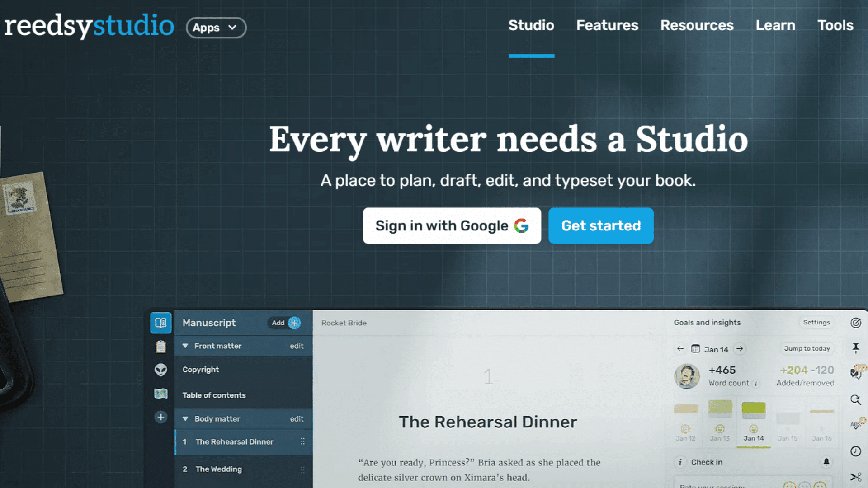Image resolution: width=868 pixels, height=488 pixels.
Task: Click the user avatar in Goals panel
Action: (687, 376)
